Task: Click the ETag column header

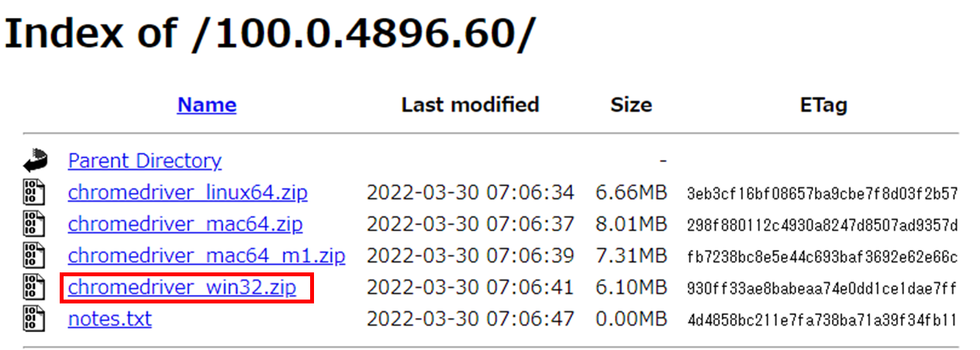Action: click(823, 105)
